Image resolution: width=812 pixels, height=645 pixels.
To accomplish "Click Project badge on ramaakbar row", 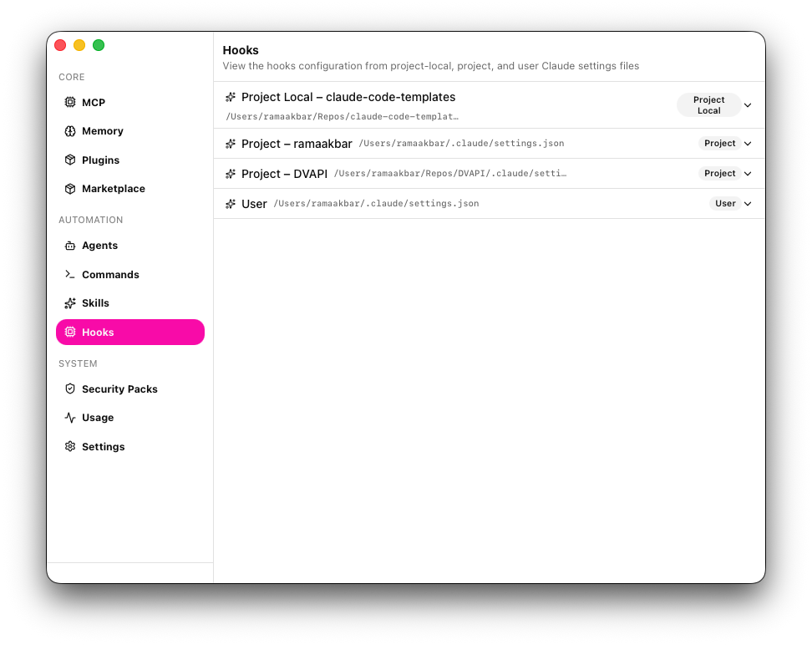I will coord(719,144).
